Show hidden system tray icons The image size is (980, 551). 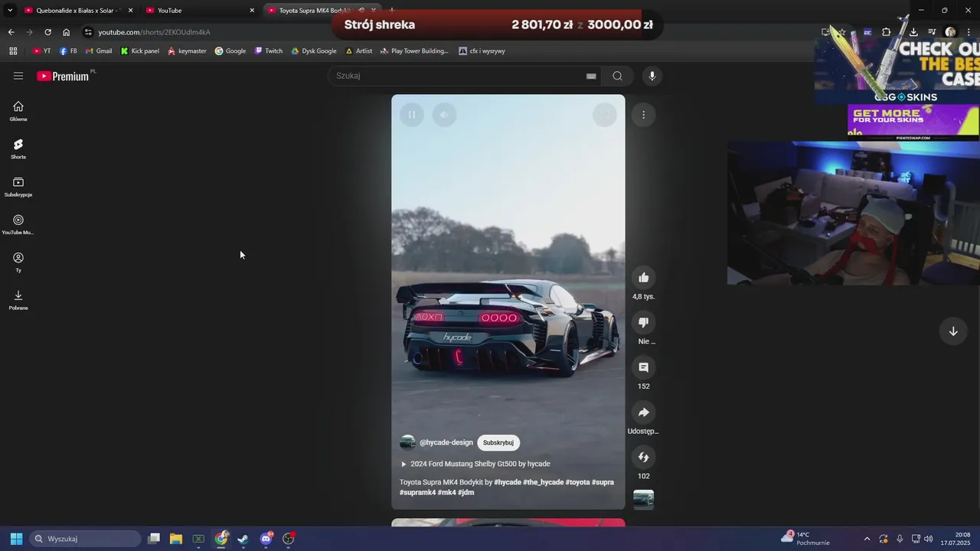coord(867,539)
